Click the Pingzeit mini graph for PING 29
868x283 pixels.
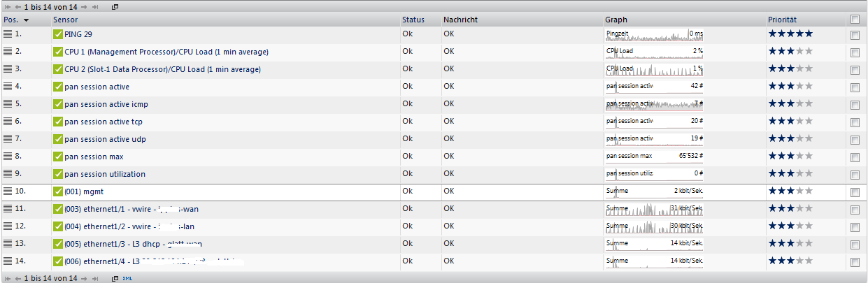pos(654,34)
